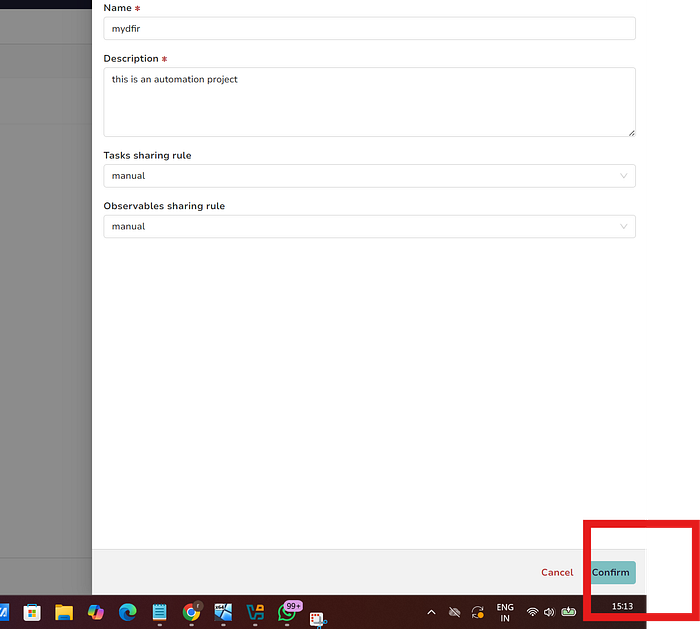Image resolution: width=700 pixels, height=629 pixels.
Task: Open the Wi-Fi network tray icon
Action: click(x=532, y=612)
